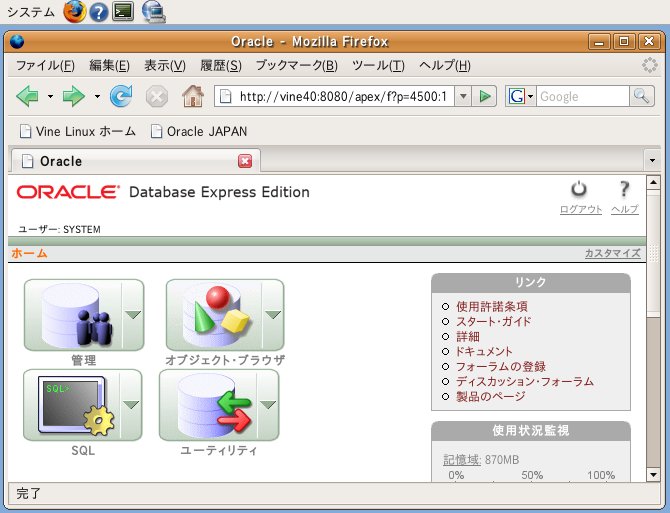Open the ドキュメント link
This screenshot has height=513, width=670.
click(484, 352)
